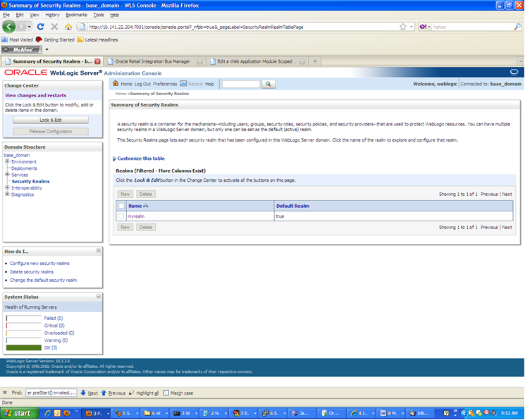Click the OK (3) health status link
Image resolution: width=525 pixels, height=420 pixels.
point(51,347)
